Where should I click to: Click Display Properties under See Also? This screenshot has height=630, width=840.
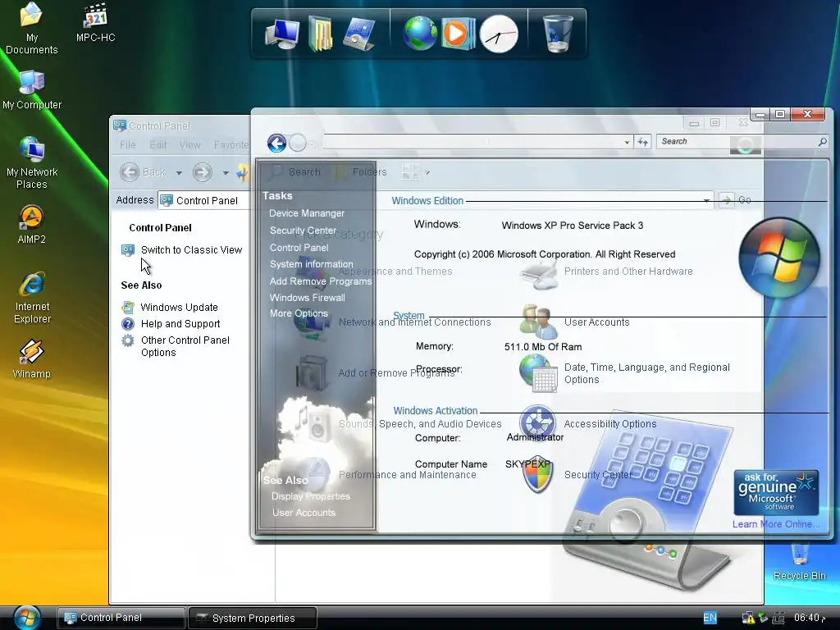pos(310,496)
